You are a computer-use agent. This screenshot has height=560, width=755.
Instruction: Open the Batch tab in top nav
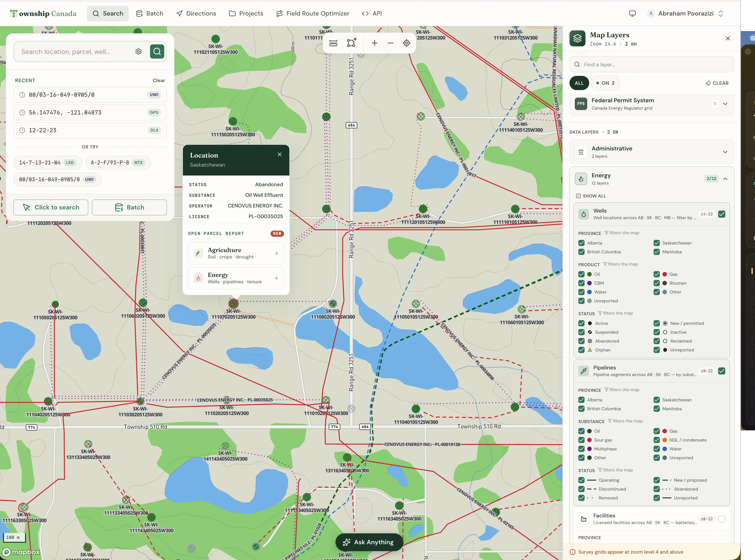coord(150,14)
